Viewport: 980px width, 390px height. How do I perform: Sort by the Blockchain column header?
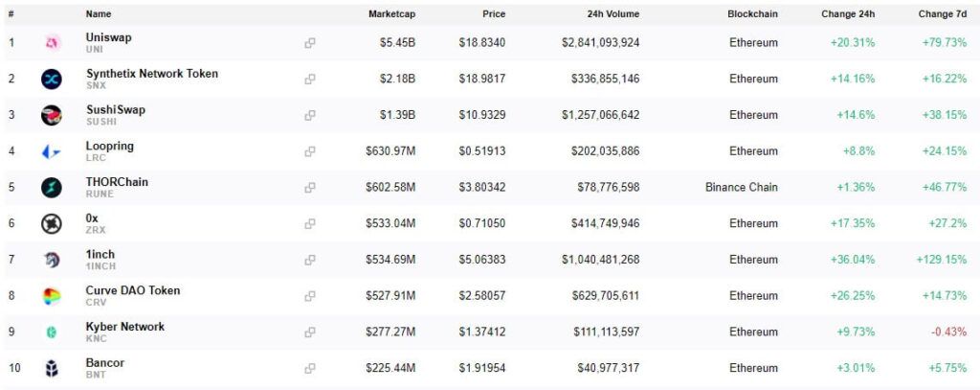coord(752,13)
